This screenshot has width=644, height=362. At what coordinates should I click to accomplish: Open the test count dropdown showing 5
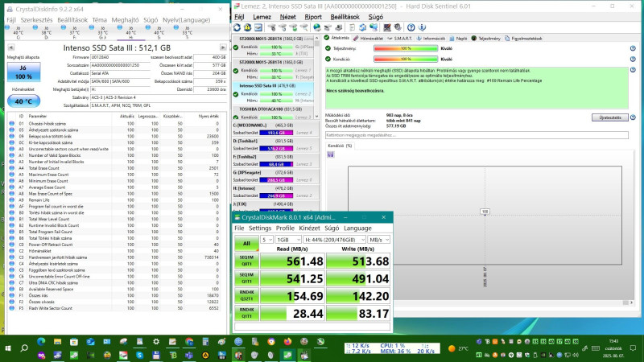tap(267, 240)
